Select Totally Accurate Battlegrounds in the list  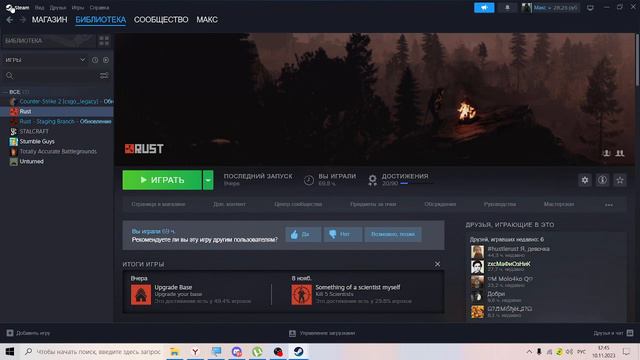click(57, 151)
